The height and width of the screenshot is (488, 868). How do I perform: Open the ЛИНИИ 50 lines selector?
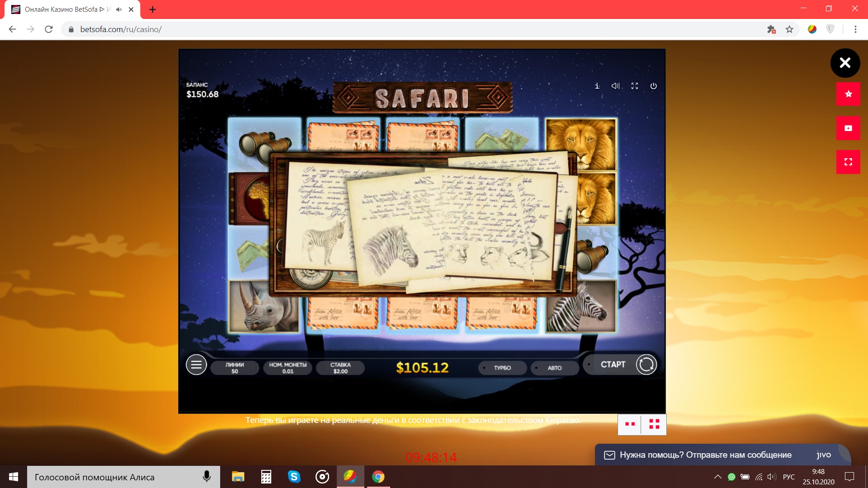(x=235, y=368)
